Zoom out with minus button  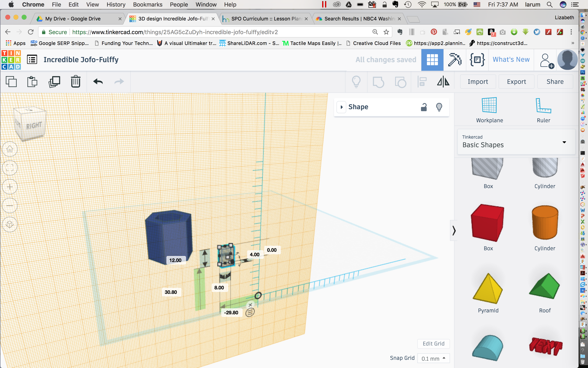click(x=10, y=205)
